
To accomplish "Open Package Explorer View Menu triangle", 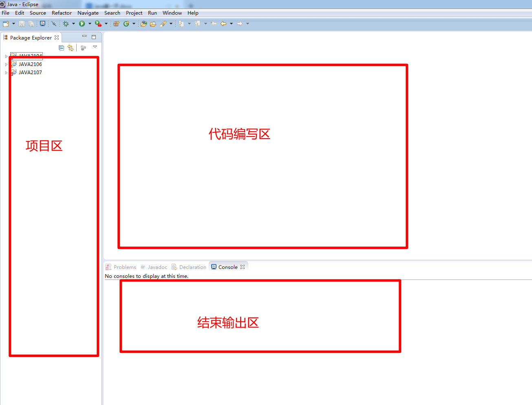I will point(95,47).
